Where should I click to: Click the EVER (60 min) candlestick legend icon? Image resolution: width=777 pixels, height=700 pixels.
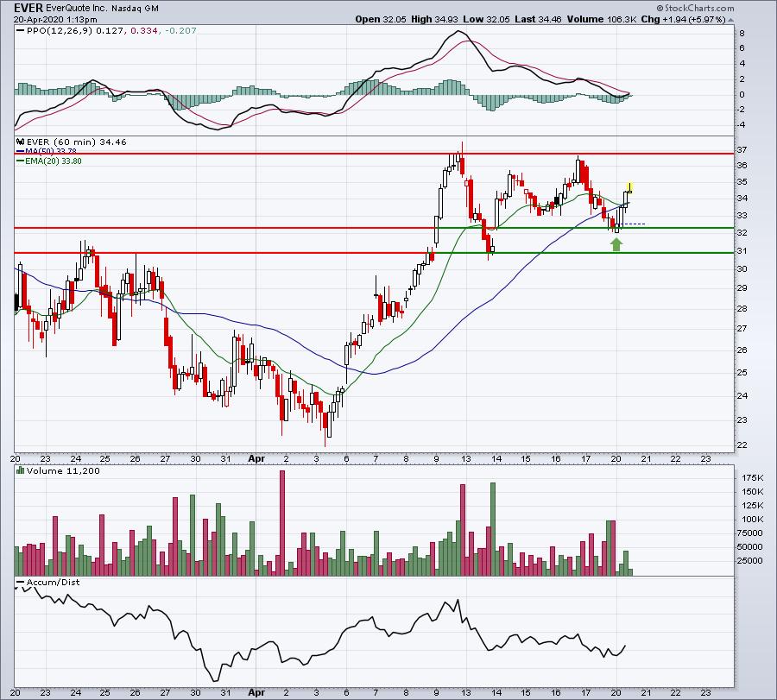[21, 142]
